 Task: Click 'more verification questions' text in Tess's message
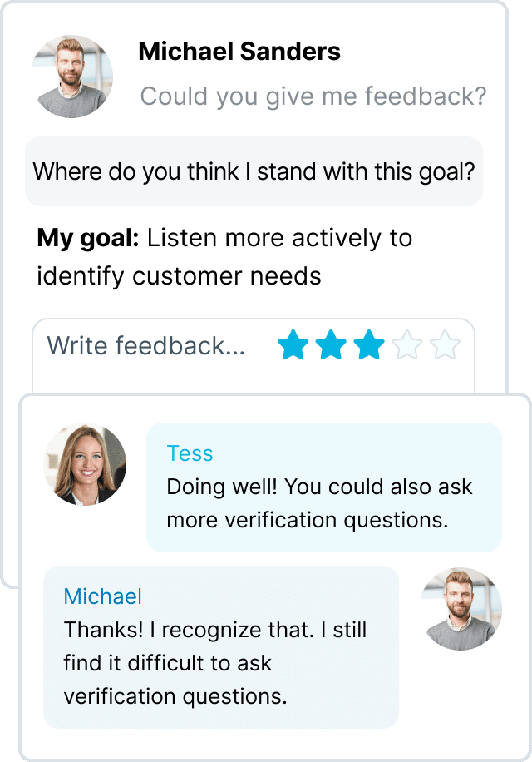click(308, 521)
